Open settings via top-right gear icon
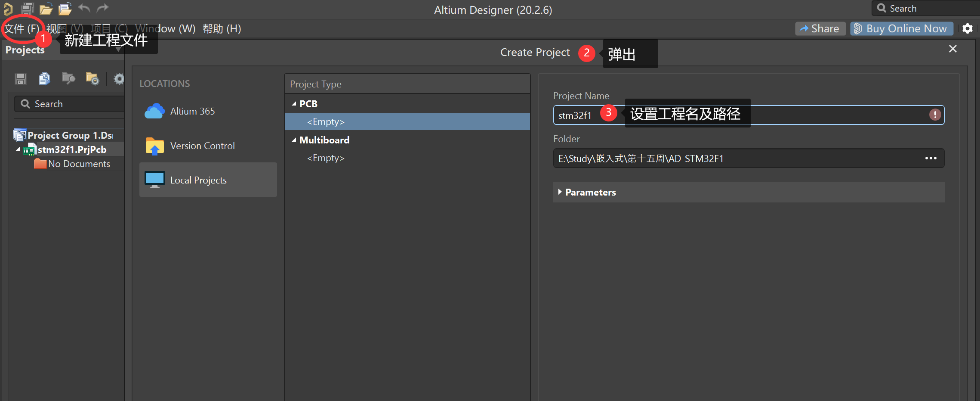 point(968,29)
